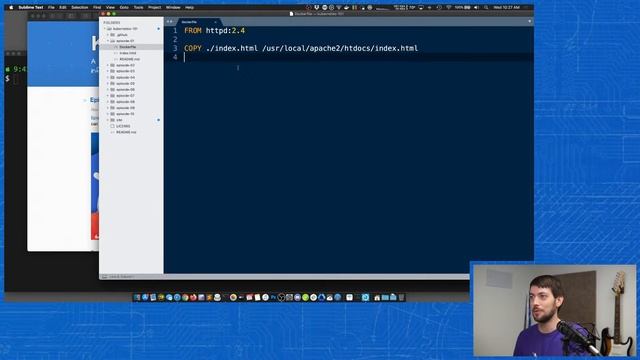640x360 pixels.
Task: Open the LICENSE file in sidebar
Action: (x=123, y=126)
